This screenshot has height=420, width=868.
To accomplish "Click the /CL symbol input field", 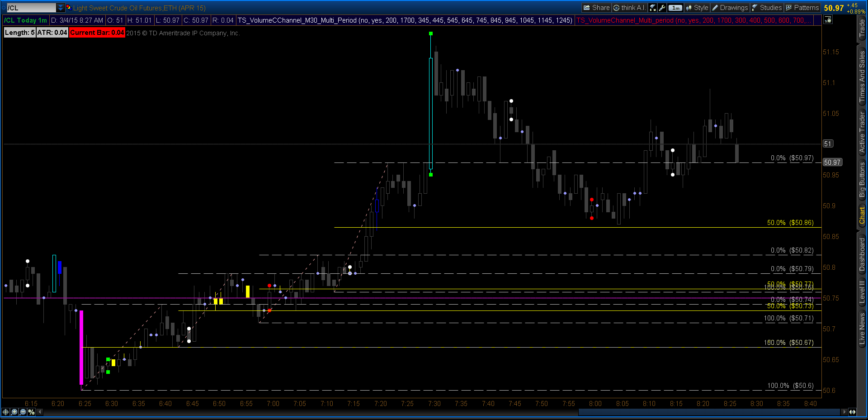I will click(x=31, y=8).
